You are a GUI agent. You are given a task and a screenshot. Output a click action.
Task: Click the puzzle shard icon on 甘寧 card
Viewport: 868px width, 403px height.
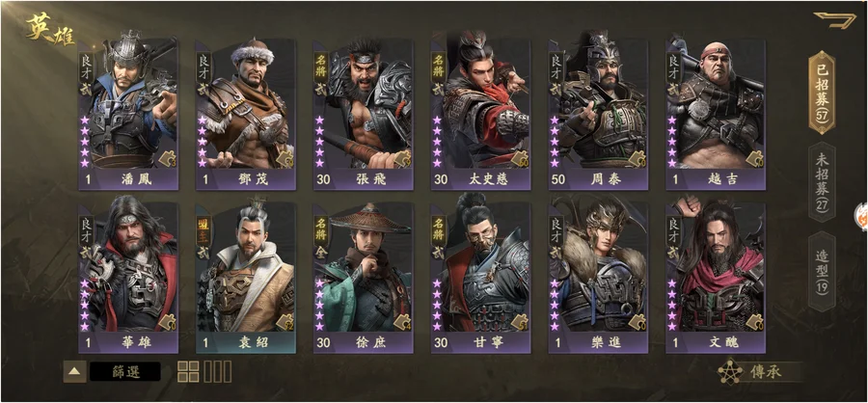pos(520,322)
